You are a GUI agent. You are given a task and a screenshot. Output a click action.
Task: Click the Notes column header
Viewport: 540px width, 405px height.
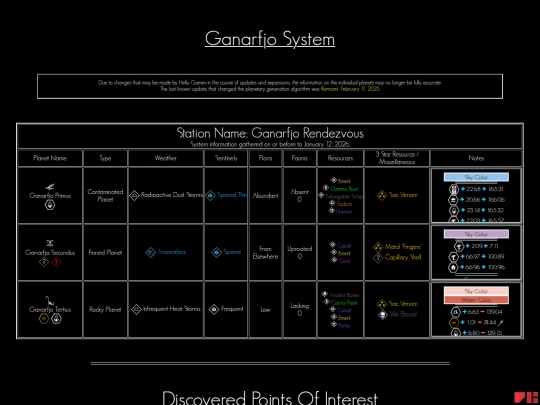[x=476, y=158]
